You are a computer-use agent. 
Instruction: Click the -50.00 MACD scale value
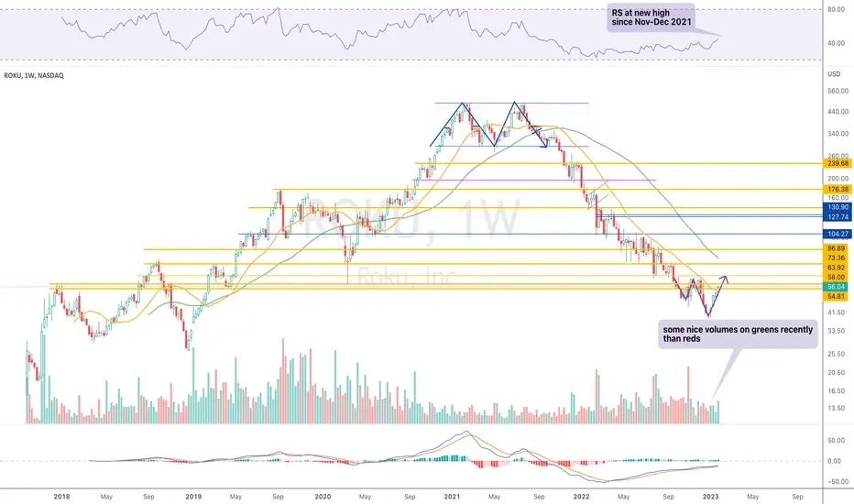coord(838,482)
